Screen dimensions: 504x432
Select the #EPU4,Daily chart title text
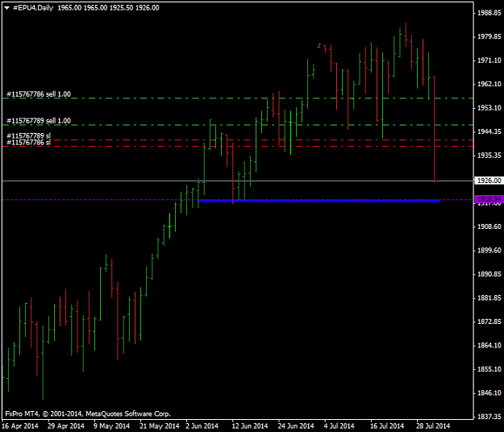(33, 8)
